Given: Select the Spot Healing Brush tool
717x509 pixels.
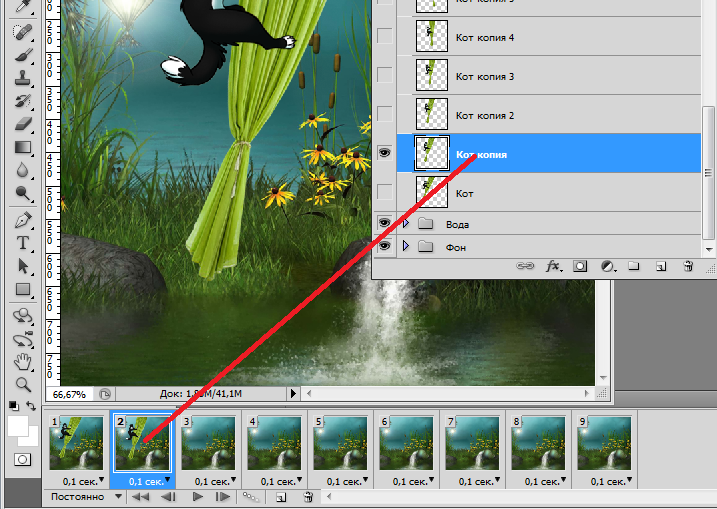Looking at the screenshot, I should click(x=22, y=32).
